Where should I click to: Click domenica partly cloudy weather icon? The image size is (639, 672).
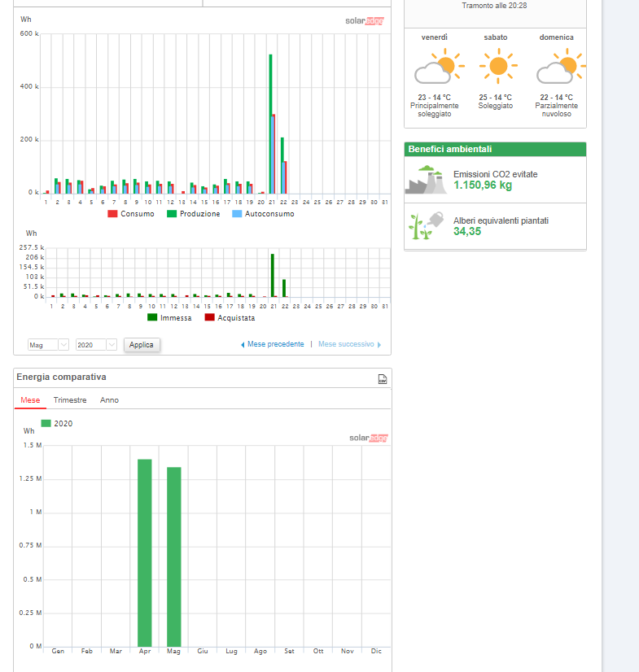point(561,66)
